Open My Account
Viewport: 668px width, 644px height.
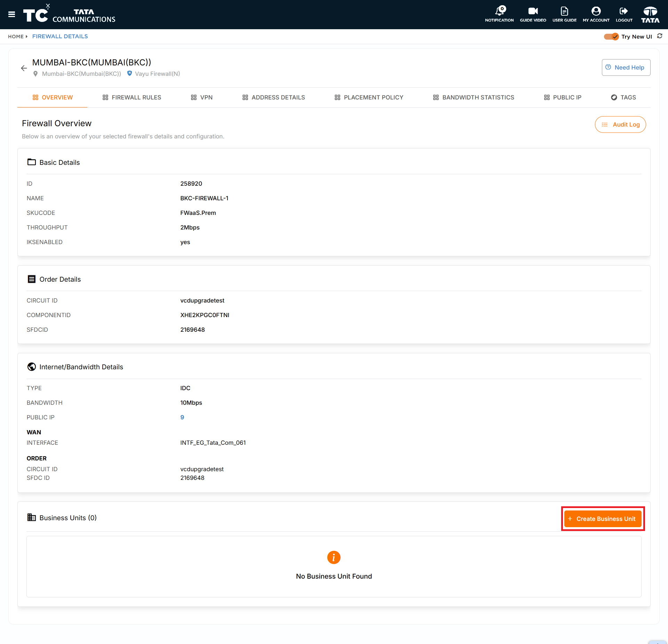click(x=596, y=14)
